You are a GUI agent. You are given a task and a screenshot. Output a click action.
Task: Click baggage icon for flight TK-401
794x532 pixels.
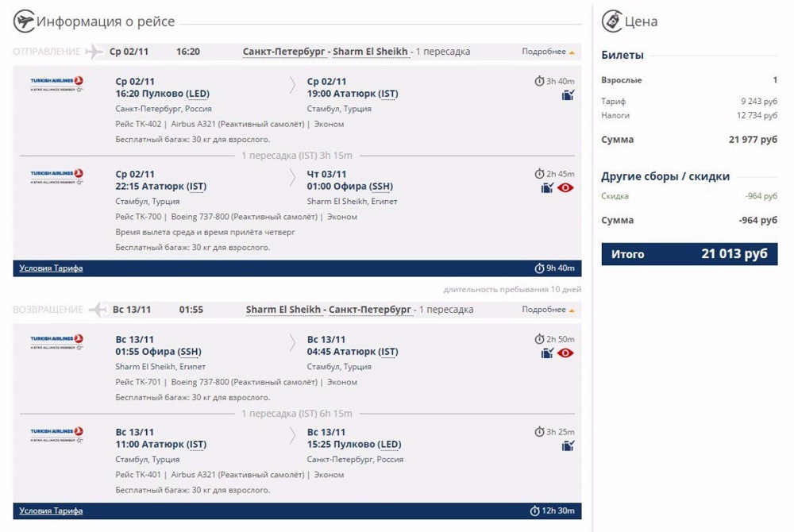[x=567, y=446]
